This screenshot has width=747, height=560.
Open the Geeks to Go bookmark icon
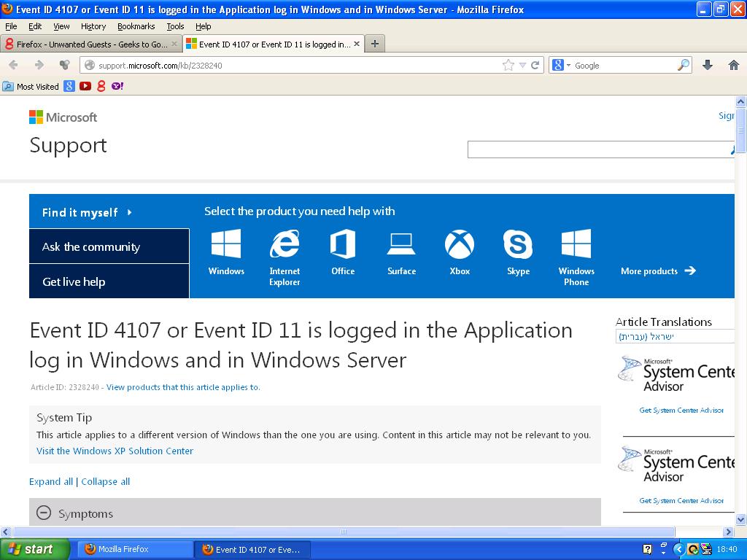point(101,86)
